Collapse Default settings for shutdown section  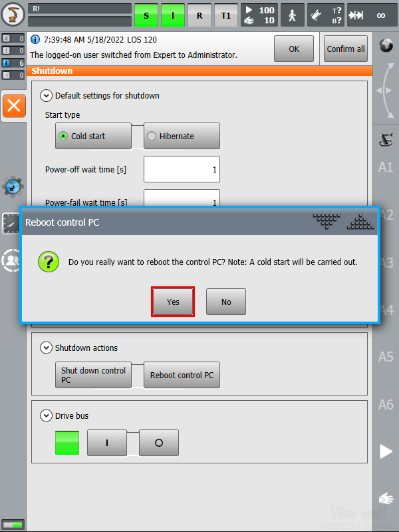coord(46,96)
